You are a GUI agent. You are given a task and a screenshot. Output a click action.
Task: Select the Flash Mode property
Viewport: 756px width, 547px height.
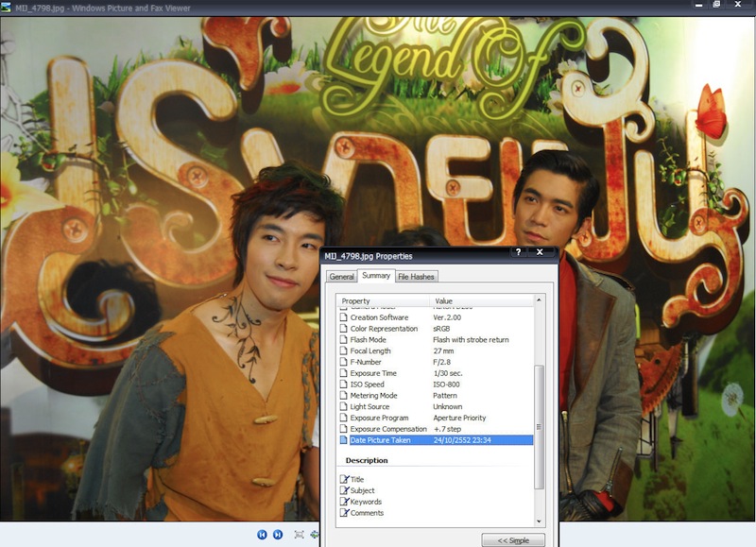click(435, 340)
